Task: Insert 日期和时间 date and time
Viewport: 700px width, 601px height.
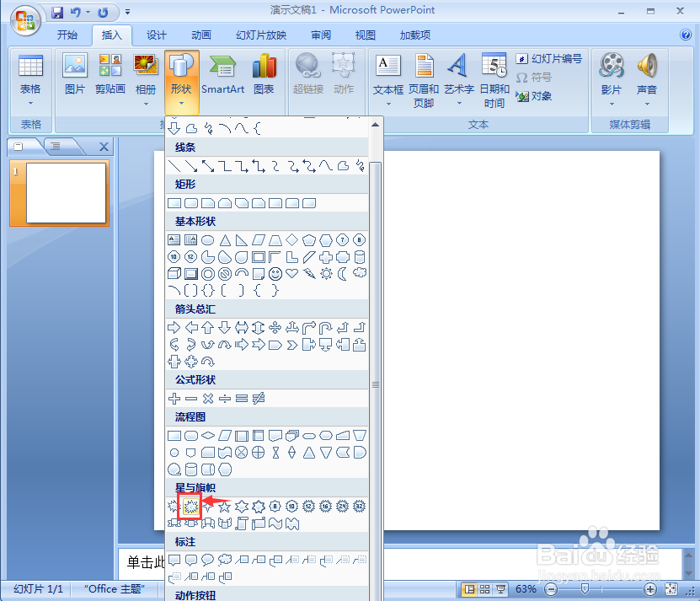Action: 494,80
